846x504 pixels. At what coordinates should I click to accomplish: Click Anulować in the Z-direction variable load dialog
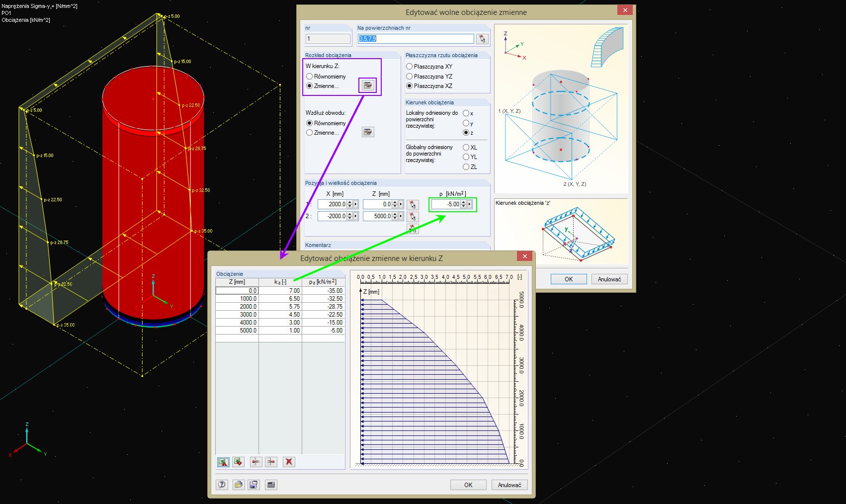tap(509, 485)
